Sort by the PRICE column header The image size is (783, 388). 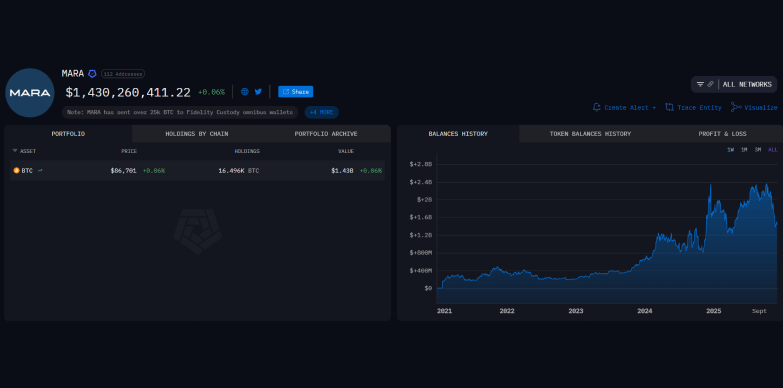[x=129, y=151]
